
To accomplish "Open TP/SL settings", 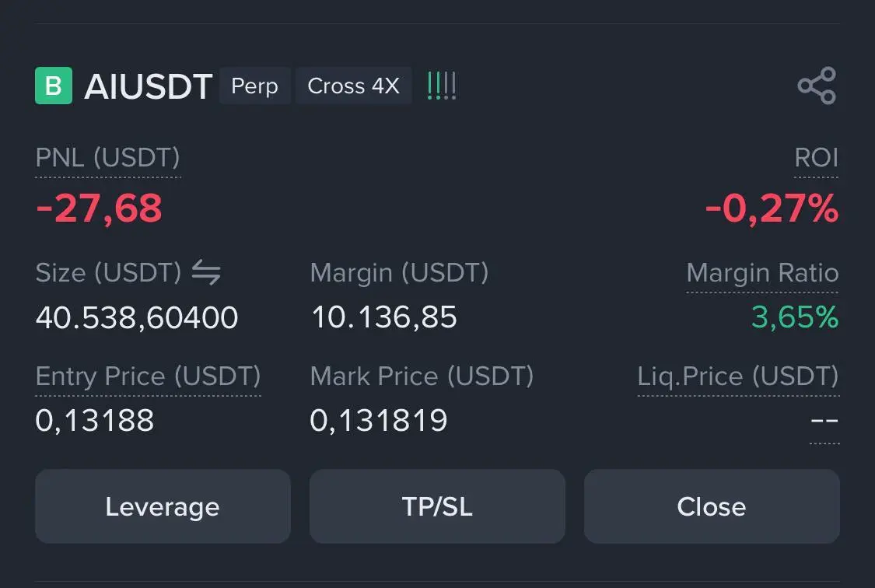I will pos(437,506).
